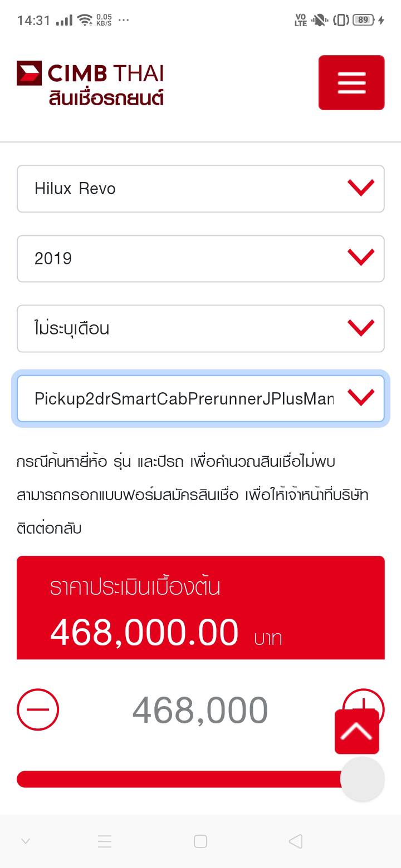Tap the red ราคาประเมินเบื้องต้น price panel

200,608
